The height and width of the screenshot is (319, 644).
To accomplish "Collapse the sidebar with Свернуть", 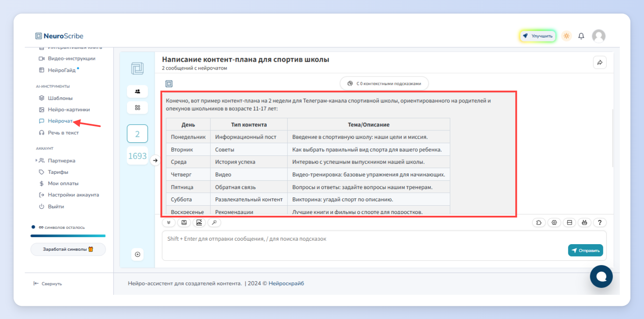I will [48, 284].
